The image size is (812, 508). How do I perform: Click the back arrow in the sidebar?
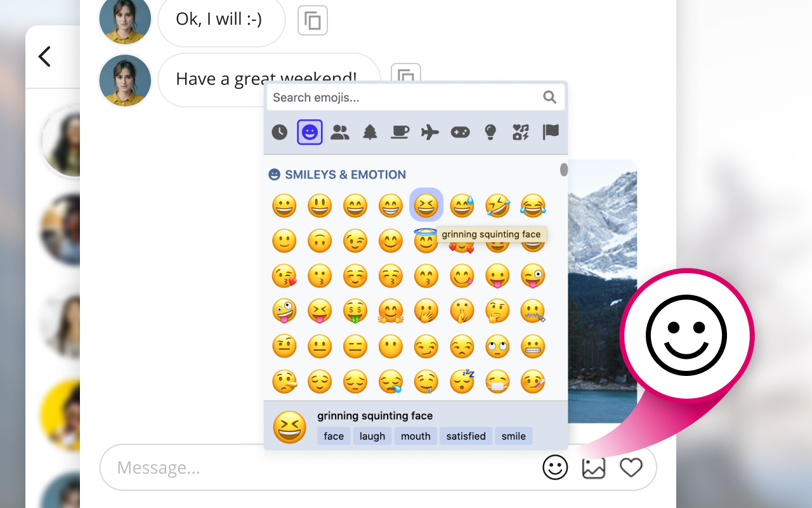44,57
